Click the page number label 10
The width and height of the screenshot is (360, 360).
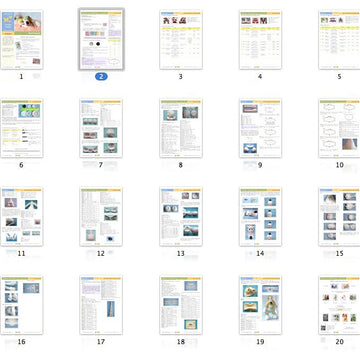[340, 165]
